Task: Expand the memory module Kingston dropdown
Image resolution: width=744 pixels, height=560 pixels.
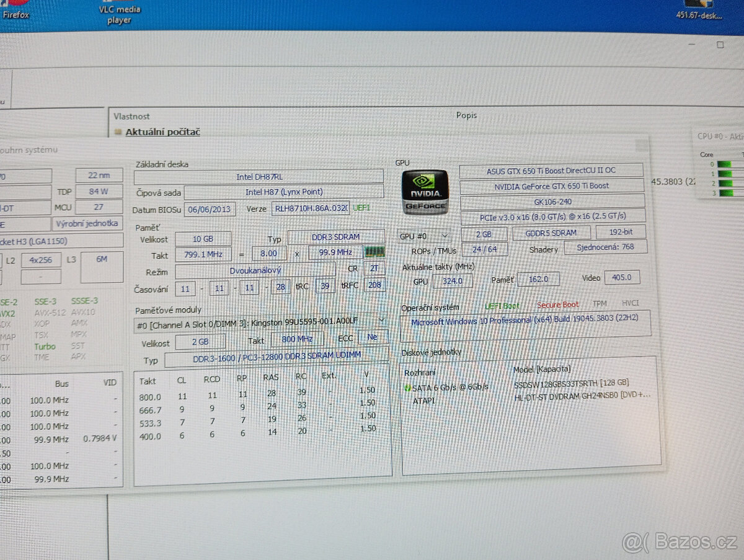Action: 381,320
